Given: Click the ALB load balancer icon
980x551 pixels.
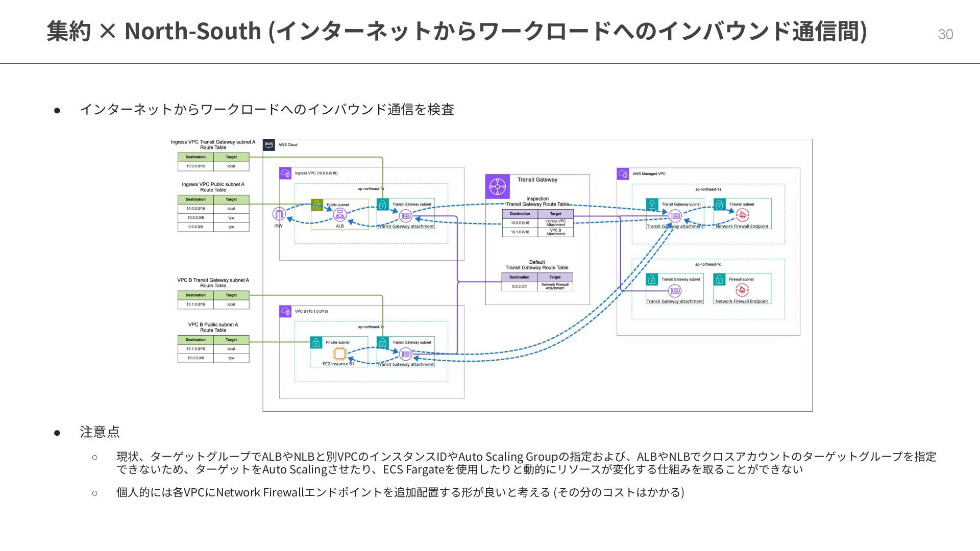Looking at the screenshot, I should pos(339,215).
